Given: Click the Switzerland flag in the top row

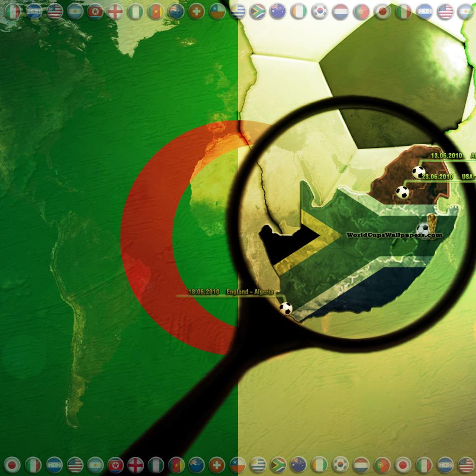Looking at the screenshot, I should 197,12.
